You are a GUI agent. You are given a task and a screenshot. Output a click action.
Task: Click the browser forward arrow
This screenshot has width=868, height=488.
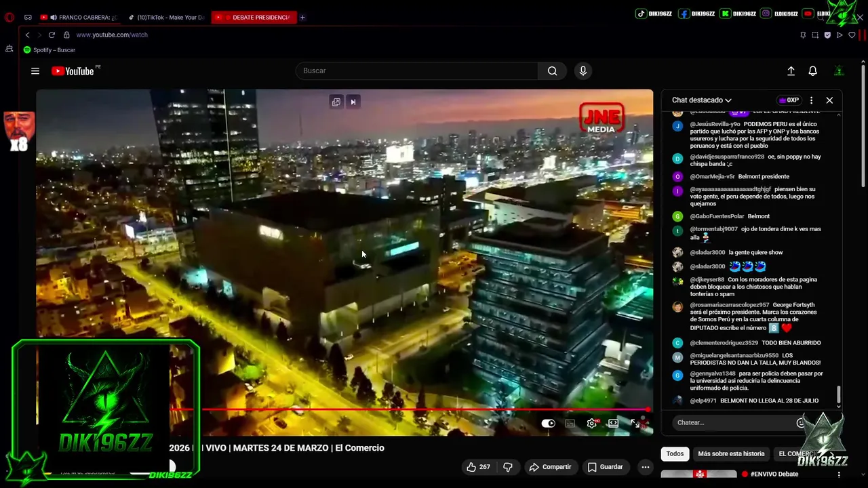(x=39, y=35)
